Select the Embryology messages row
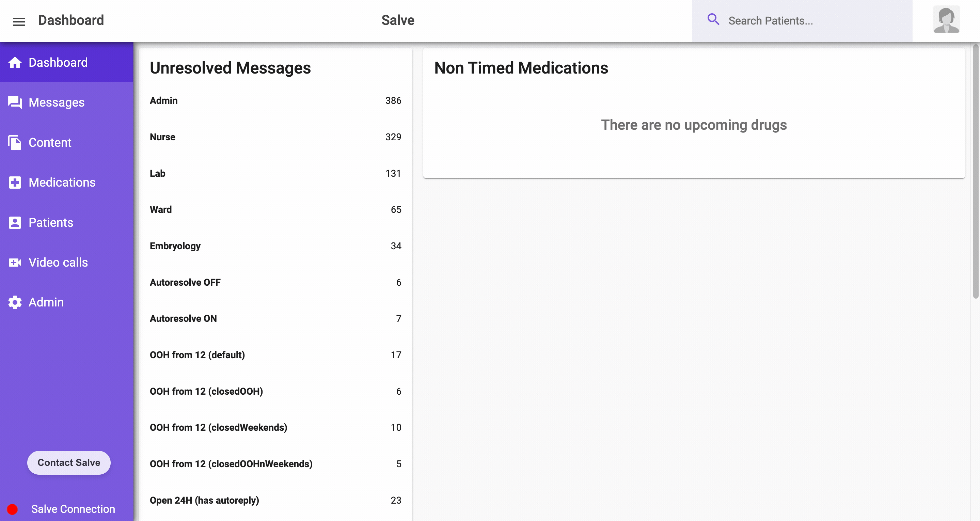980x521 pixels. pos(275,246)
